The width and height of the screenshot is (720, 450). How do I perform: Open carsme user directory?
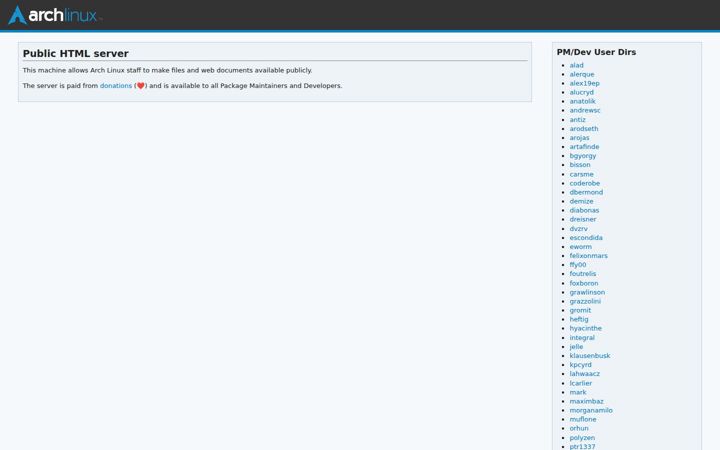[581, 174]
